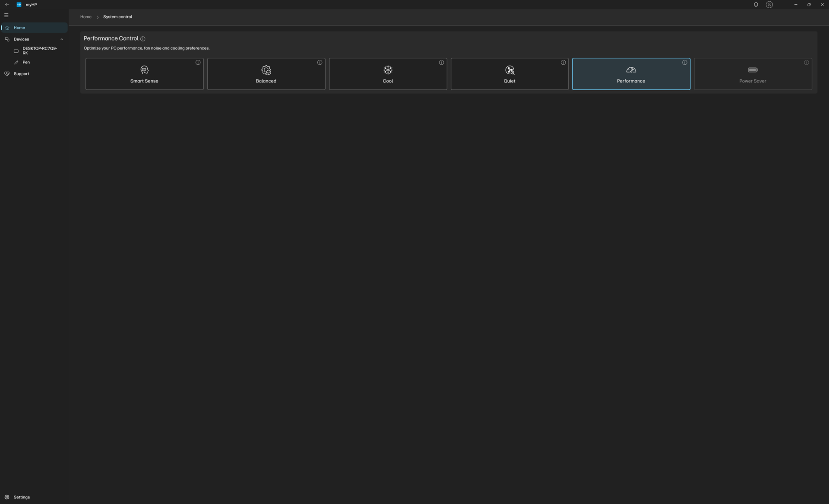The image size is (829, 504).
Task: Click the info icon on Cool card
Action: (x=441, y=63)
